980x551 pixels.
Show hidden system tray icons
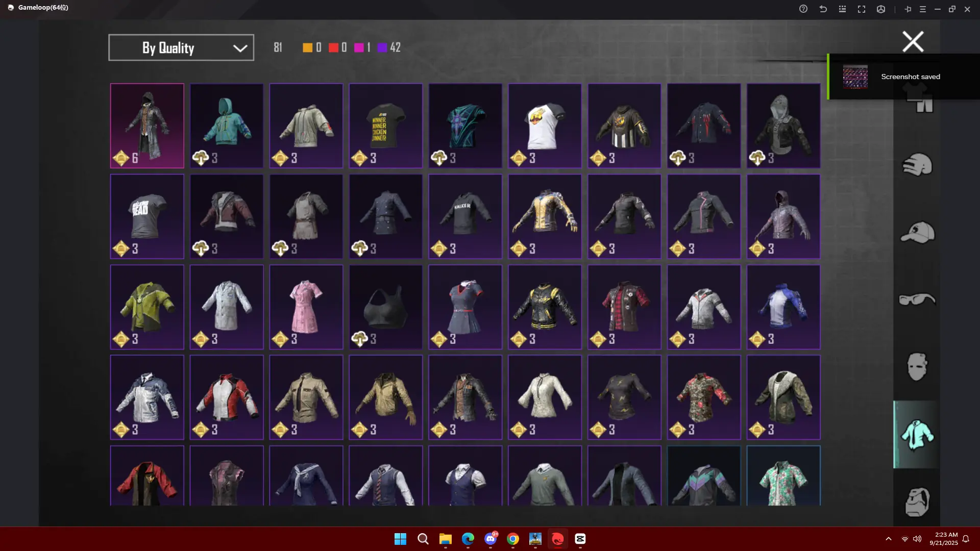889,539
